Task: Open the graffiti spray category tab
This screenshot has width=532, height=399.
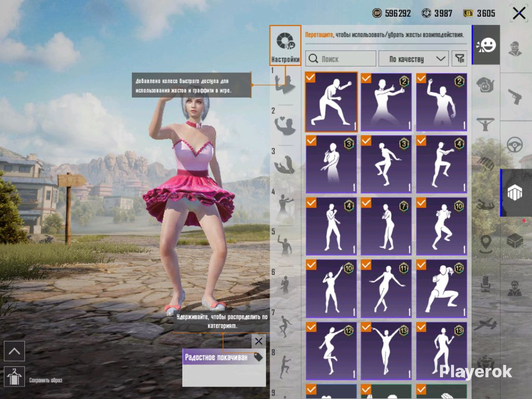Action: pyautogui.click(x=486, y=85)
